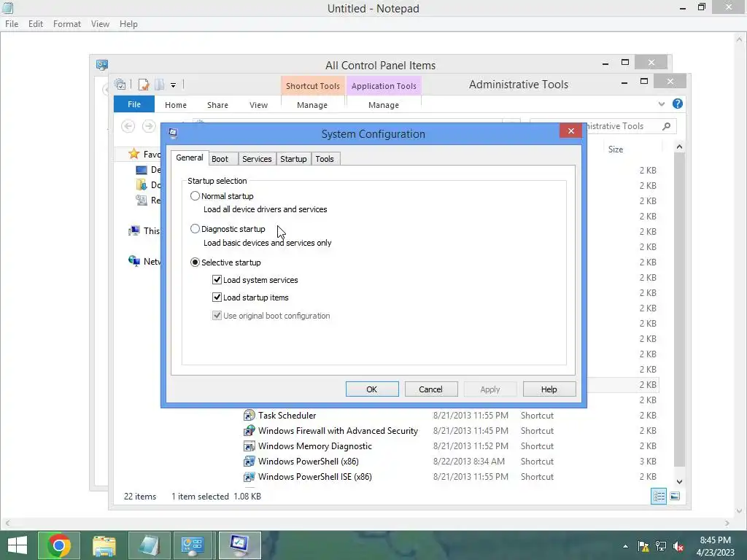Click the All Control Panel Items window icon
This screenshot has height=560, width=747.
tap(102, 65)
